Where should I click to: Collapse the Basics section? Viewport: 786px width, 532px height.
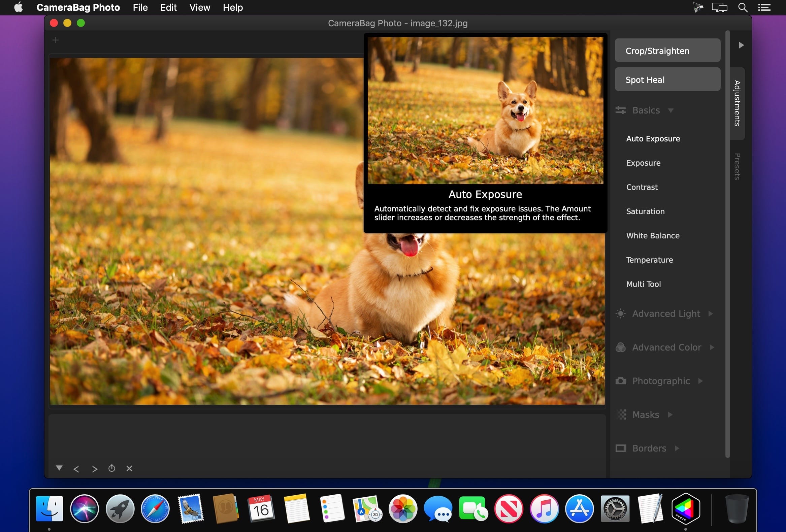coord(646,110)
